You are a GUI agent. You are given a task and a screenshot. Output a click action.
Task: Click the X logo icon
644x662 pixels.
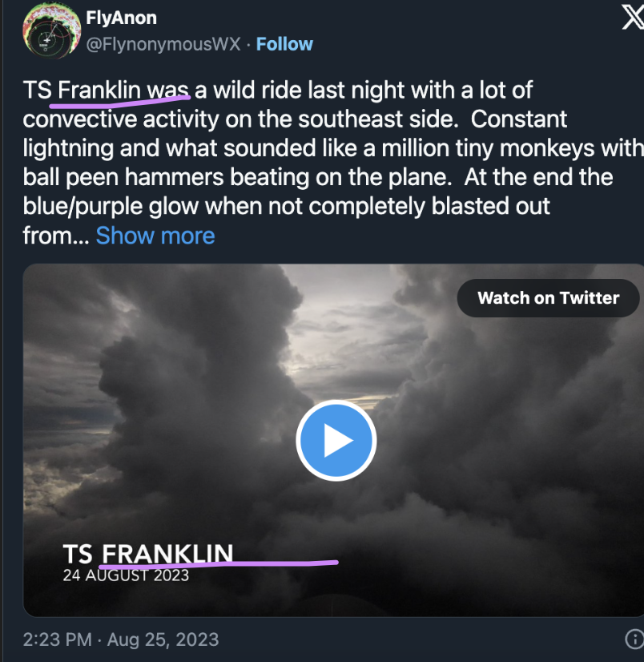[x=633, y=18]
